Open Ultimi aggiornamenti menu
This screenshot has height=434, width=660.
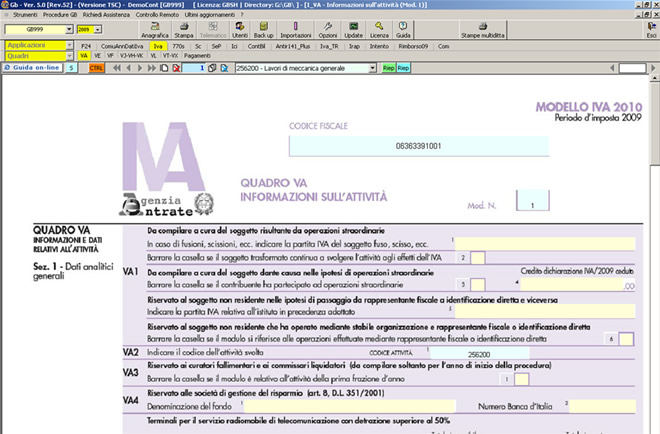click(x=210, y=15)
